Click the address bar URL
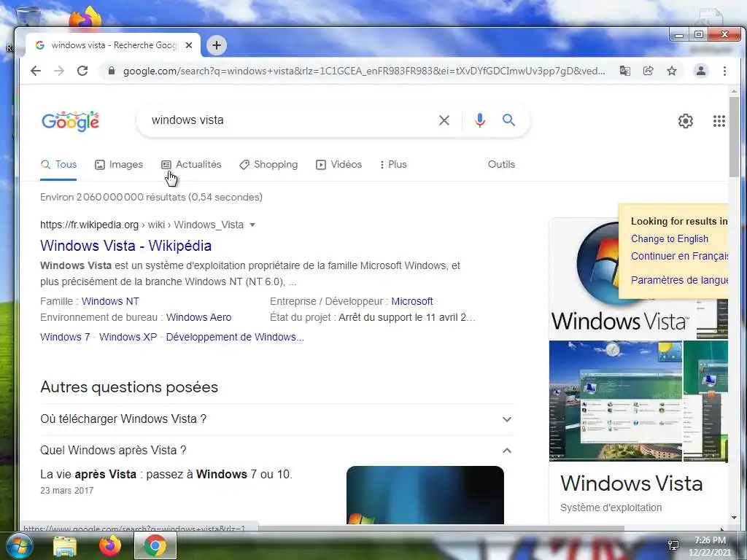This screenshot has width=747, height=560. pyautogui.click(x=364, y=71)
